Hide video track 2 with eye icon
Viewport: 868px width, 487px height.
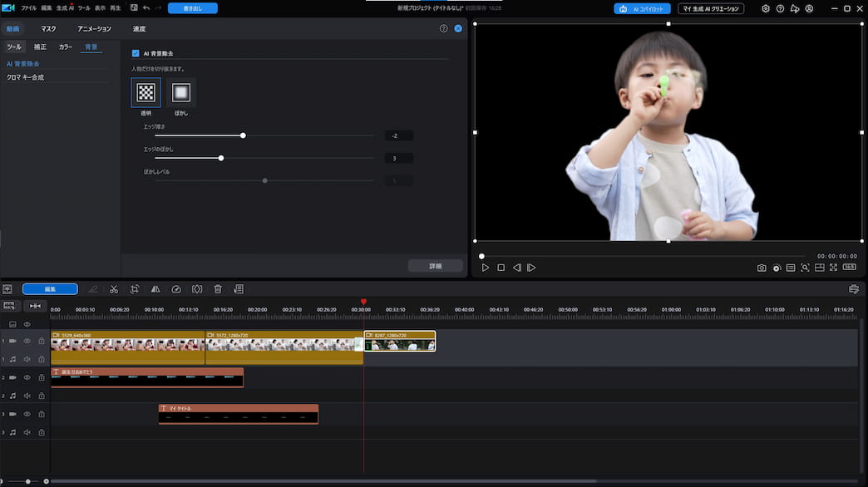pos(27,377)
